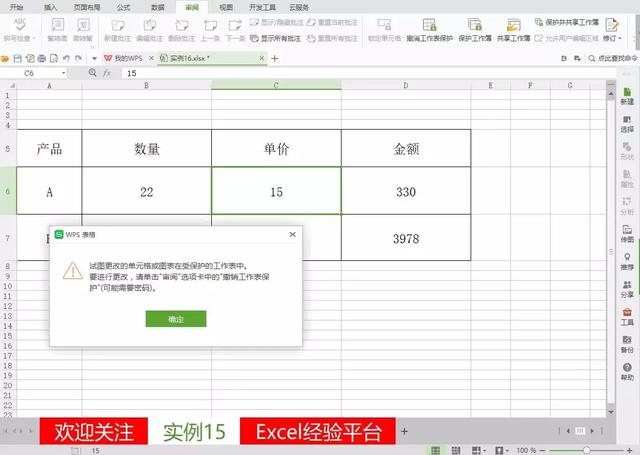Add a new sheet with plus button
Image resolution: width=640 pixels, height=455 pixels.
click(x=404, y=431)
